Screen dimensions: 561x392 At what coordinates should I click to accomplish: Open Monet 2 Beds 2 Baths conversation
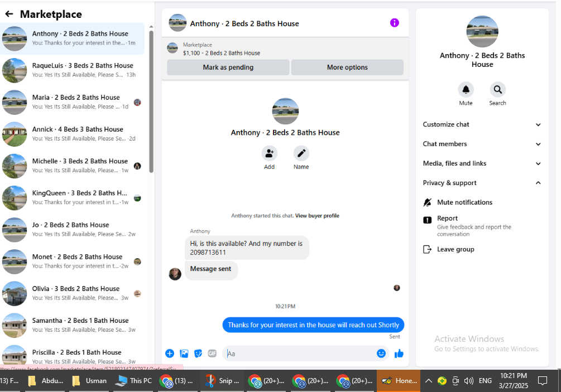click(72, 261)
